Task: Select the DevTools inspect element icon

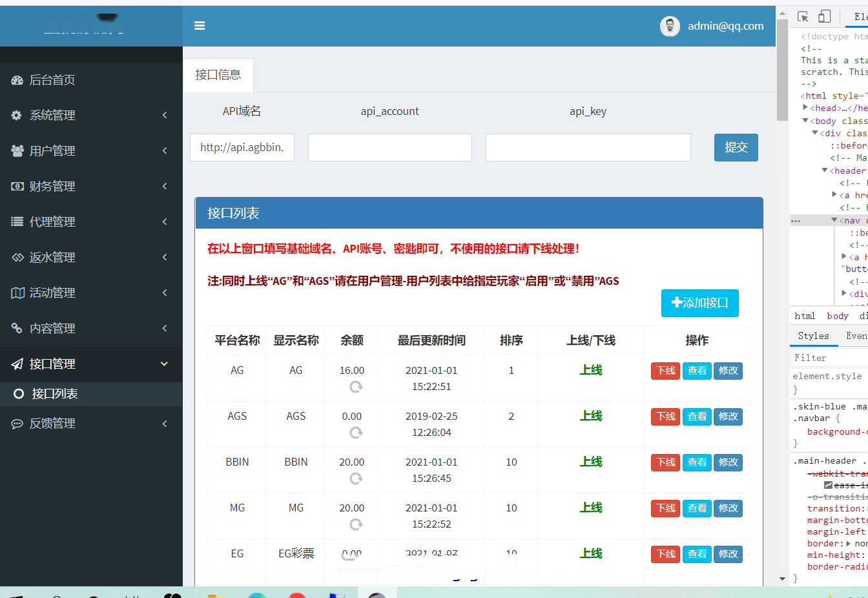Action: 803,17
